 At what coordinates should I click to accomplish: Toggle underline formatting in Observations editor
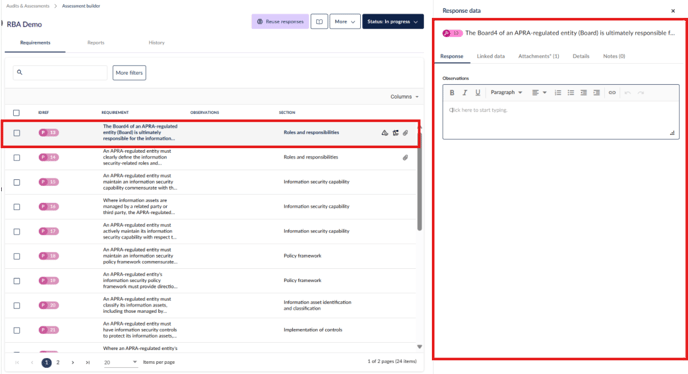tap(478, 93)
